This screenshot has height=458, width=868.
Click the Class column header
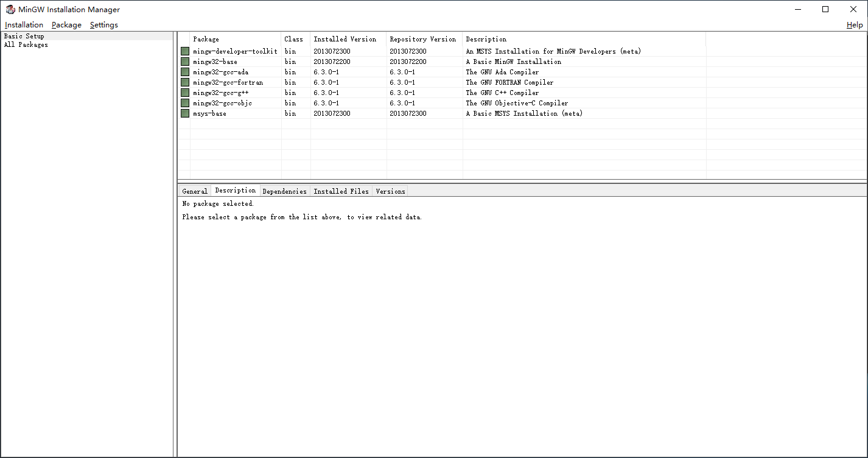[296, 39]
